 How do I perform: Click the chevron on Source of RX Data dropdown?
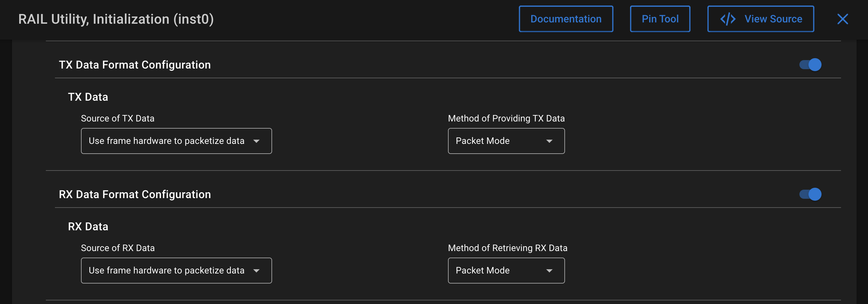pyautogui.click(x=257, y=270)
